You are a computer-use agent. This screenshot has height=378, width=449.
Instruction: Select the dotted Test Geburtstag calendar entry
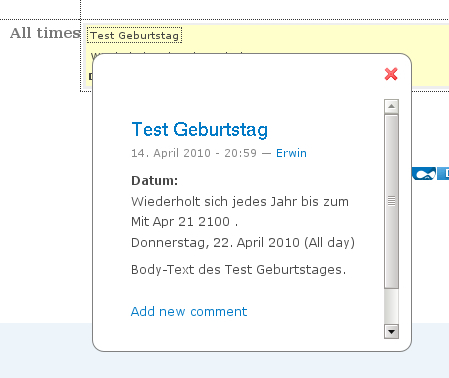(x=134, y=35)
